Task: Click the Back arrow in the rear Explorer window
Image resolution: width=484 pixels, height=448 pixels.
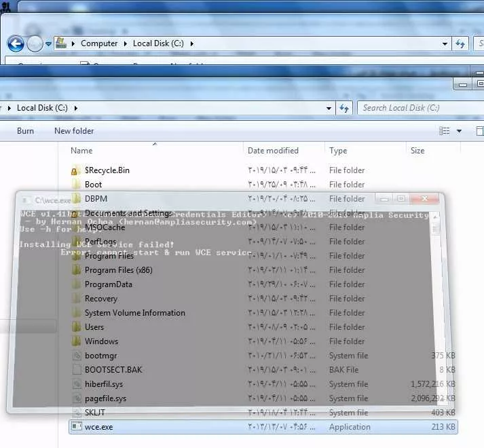Action: tap(16, 43)
